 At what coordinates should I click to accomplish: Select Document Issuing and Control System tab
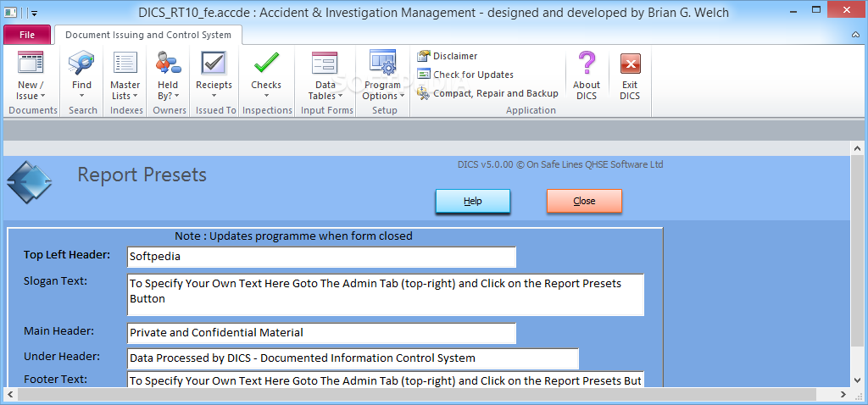[x=148, y=35]
